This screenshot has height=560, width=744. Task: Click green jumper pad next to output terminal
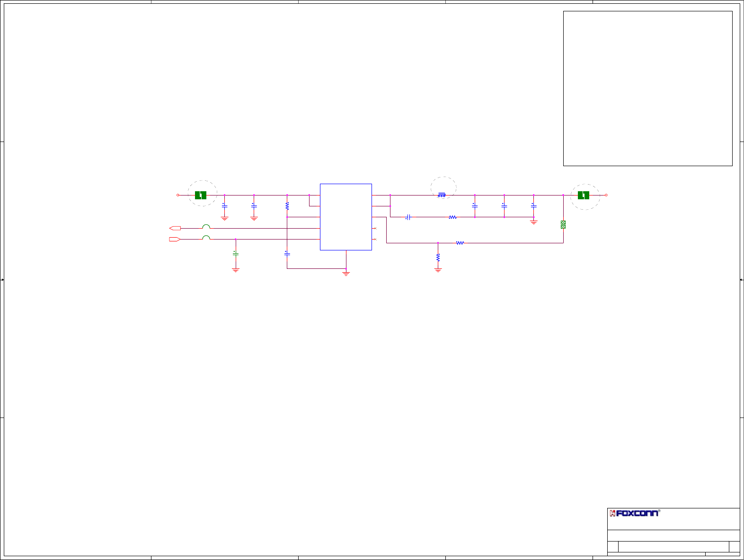pyautogui.click(x=584, y=195)
